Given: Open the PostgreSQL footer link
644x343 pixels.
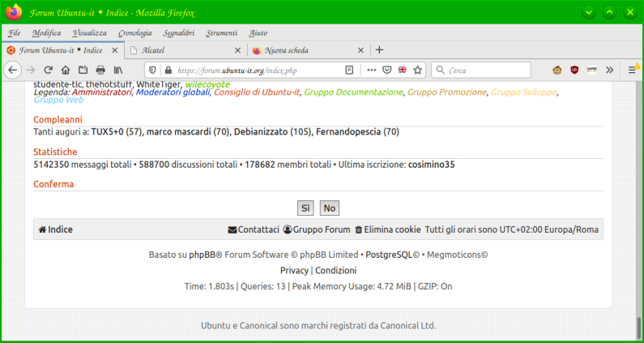Looking at the screenshot, I should pos(389,255).
